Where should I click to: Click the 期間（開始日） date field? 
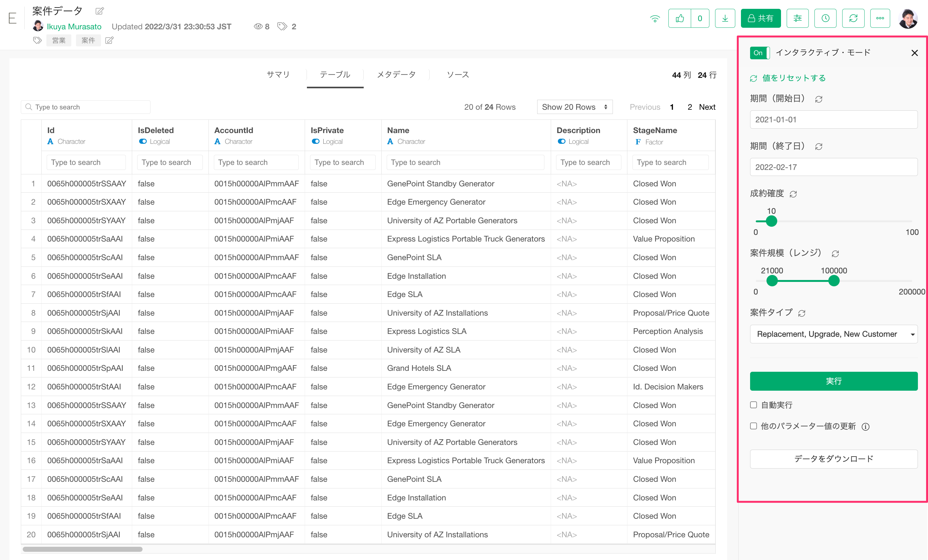pos(833,120)
